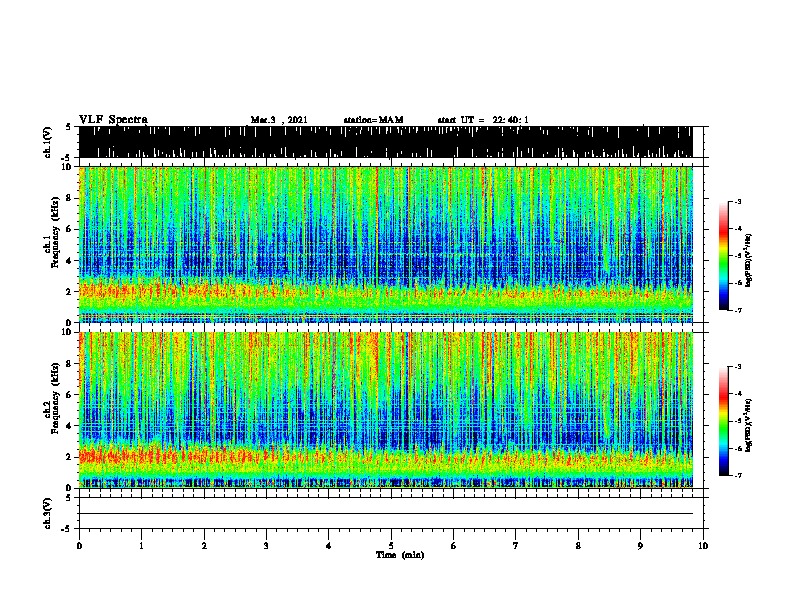Click the "station=MAM" header label
This screenshot has width=792, height=612.
373,120
